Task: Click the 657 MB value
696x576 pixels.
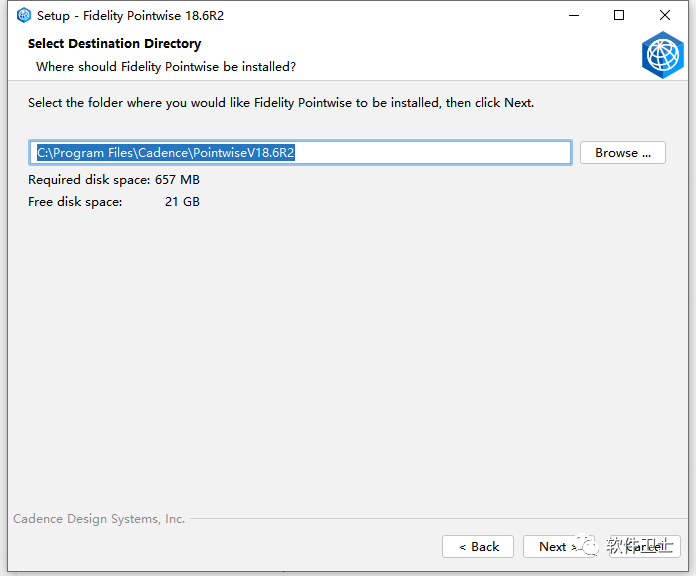Action: (177, 180)
